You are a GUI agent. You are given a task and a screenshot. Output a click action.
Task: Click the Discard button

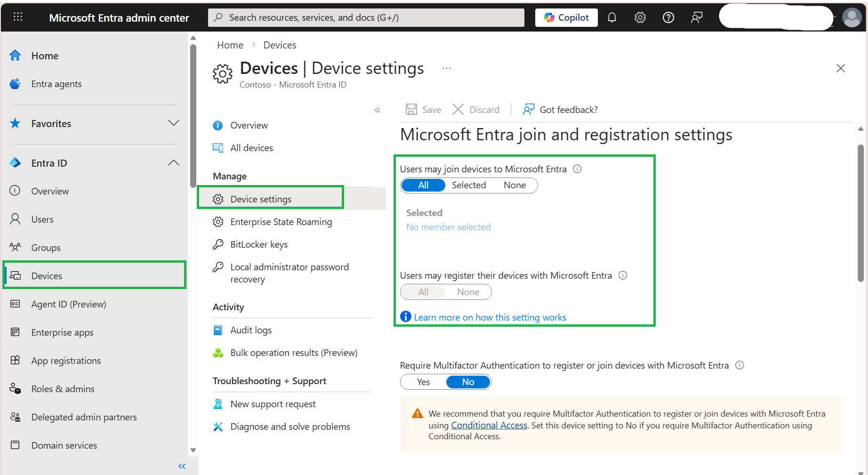coord(475,110)
